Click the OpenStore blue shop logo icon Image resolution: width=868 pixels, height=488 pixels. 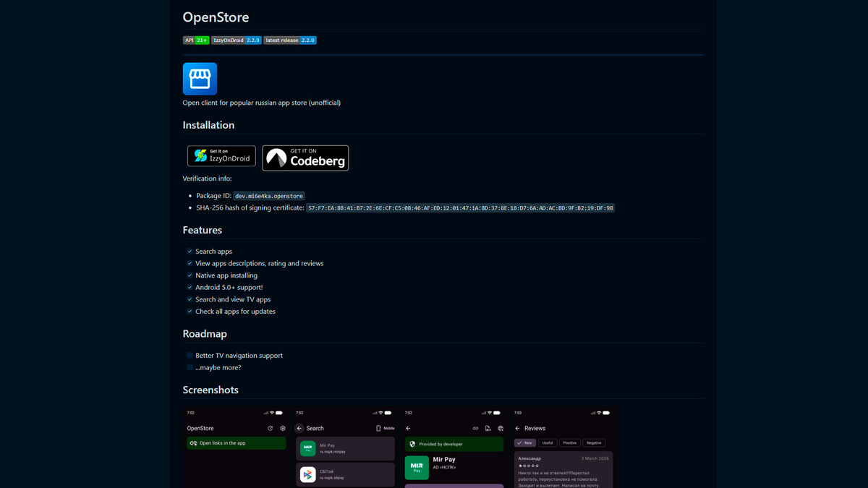pyautogui.click(x=200, y=79)
